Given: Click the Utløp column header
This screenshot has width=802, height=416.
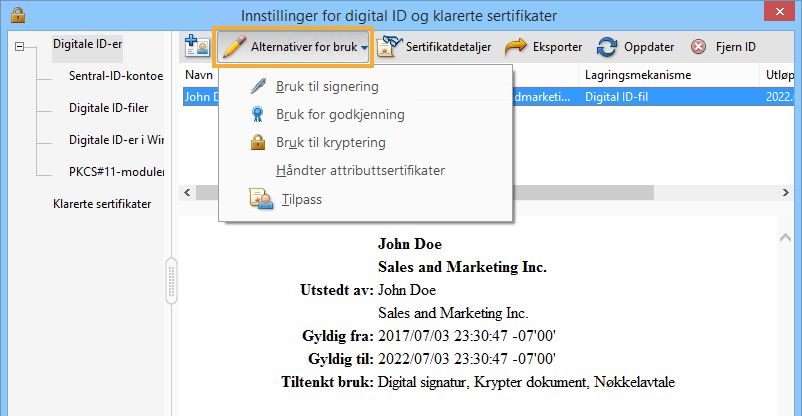Looking at the screenshot, I should click(x=779, y=75).
